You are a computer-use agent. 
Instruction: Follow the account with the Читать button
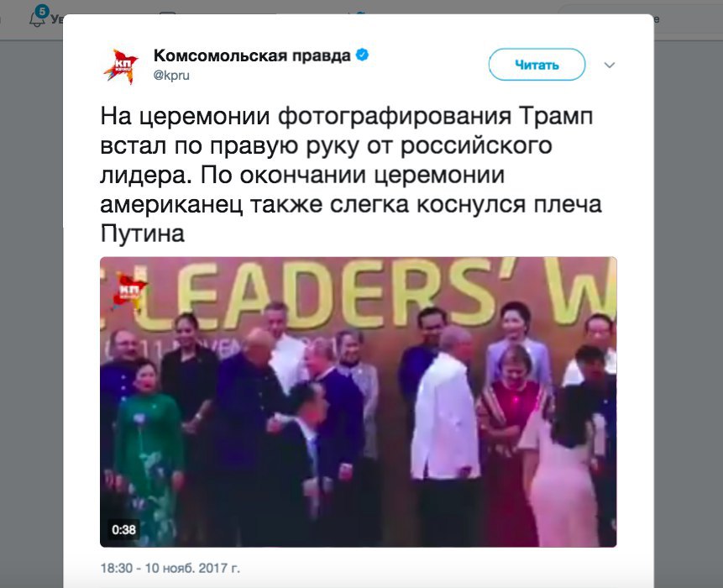coord(537,65)
